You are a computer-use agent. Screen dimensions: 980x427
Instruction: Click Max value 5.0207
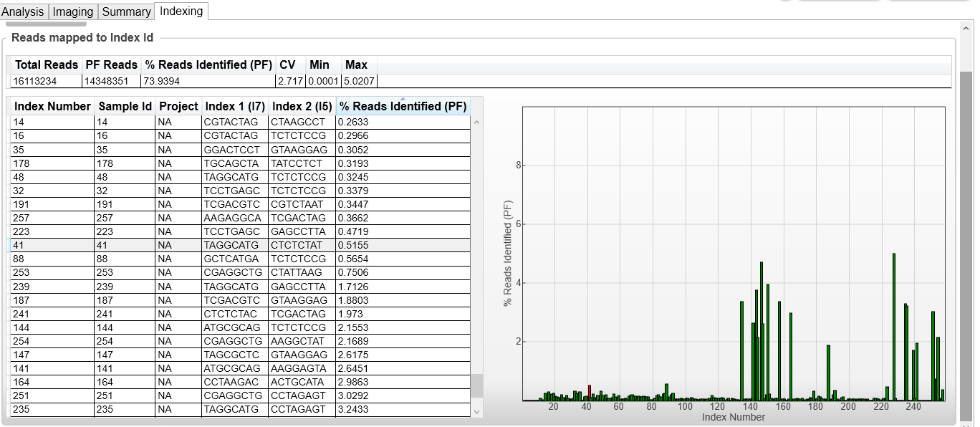(359, 81)
